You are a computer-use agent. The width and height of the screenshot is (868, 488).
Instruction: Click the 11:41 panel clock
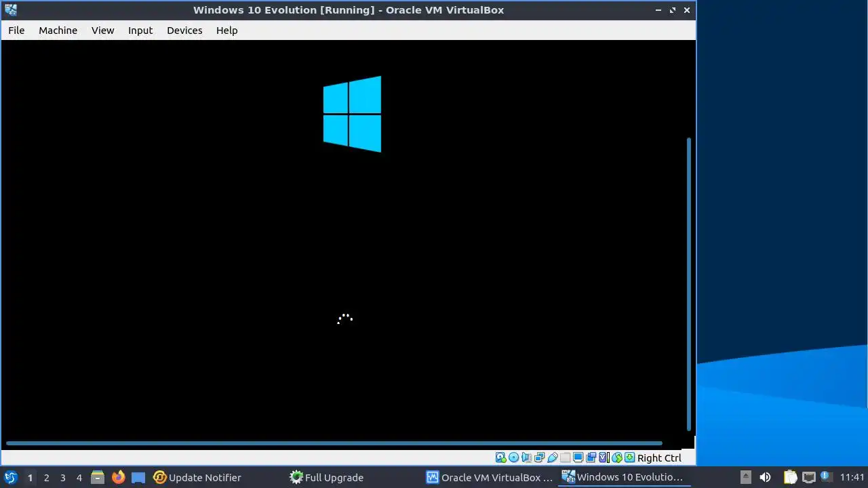[852, 477]
